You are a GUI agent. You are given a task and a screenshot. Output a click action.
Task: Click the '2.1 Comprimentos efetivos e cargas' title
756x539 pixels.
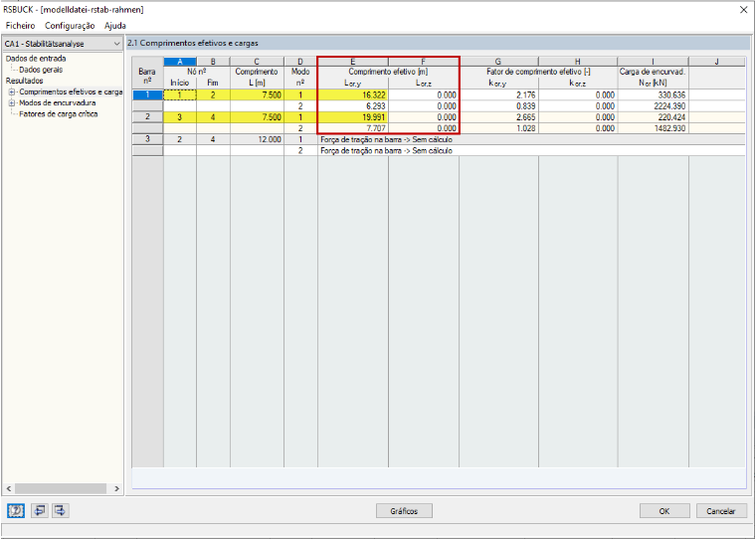(x=193, y=43)
